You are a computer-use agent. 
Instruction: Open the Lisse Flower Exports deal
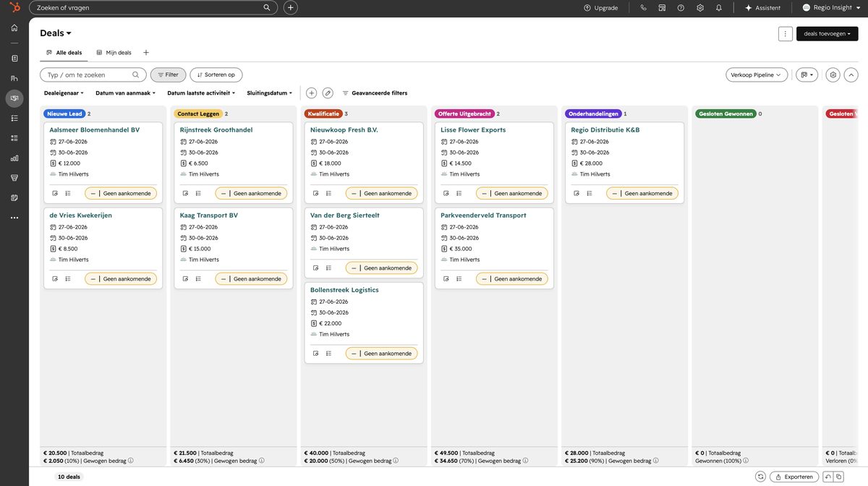tap(473, 130)
